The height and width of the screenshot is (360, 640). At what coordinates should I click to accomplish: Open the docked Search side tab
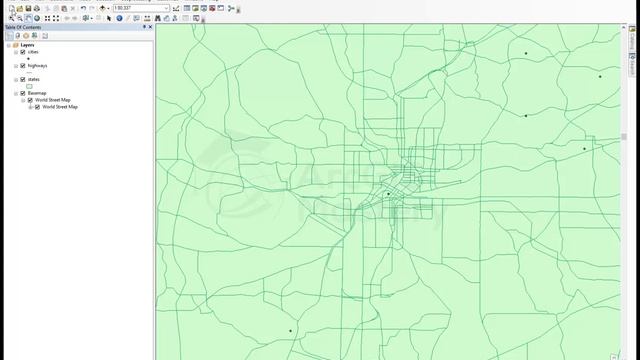(x=632, y=64)
